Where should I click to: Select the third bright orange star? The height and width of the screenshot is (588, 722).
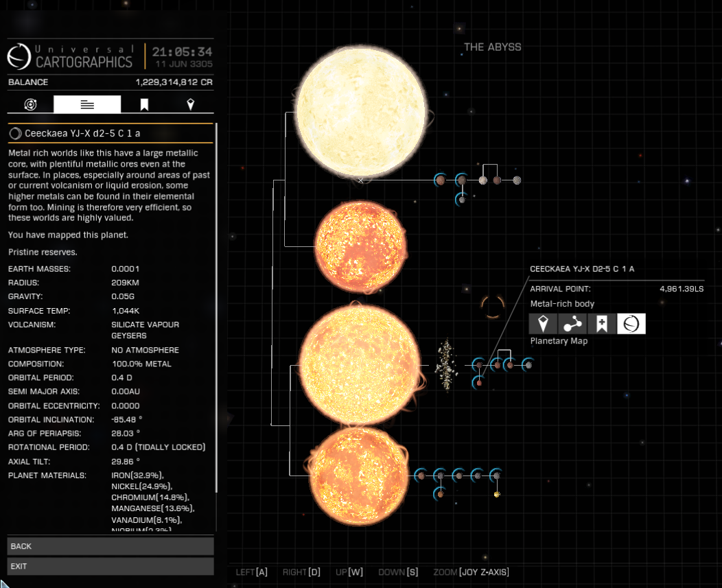(360, 365)
